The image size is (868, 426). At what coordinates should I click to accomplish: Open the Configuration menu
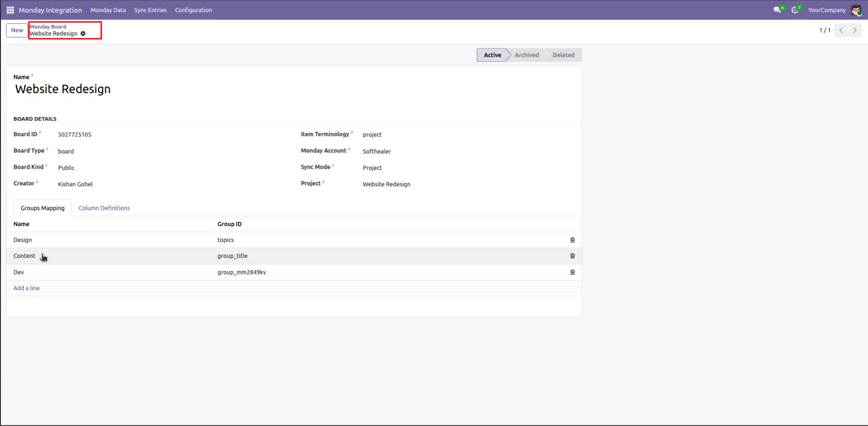pyautogui.click(x=193, y=10)
